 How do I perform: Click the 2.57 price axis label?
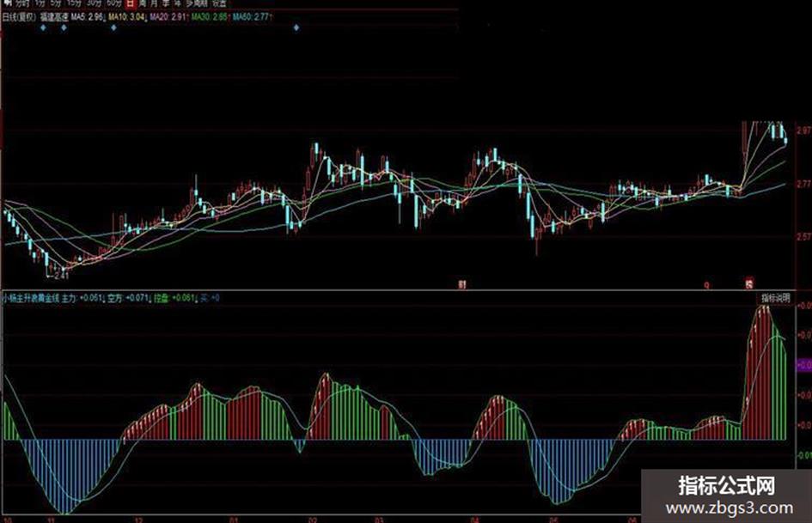(x=804, y=237)
